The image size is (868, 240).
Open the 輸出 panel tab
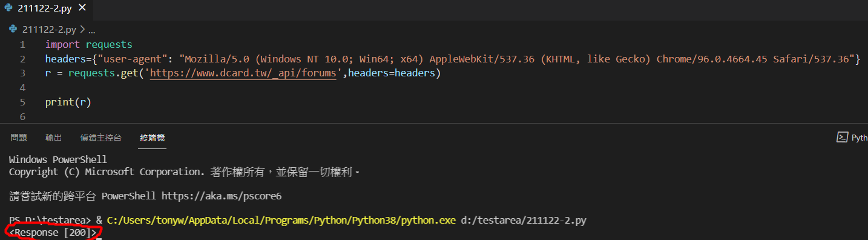(x=53, y=138)
